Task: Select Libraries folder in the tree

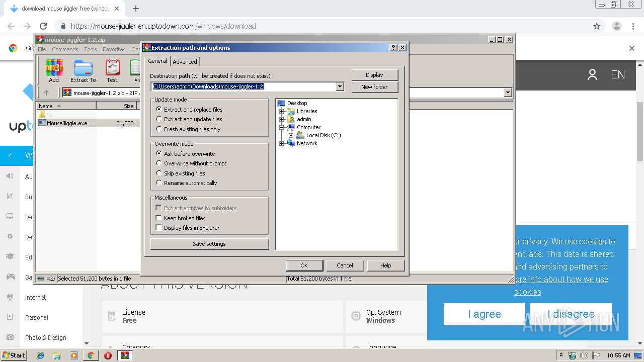Action: [307, 111]
